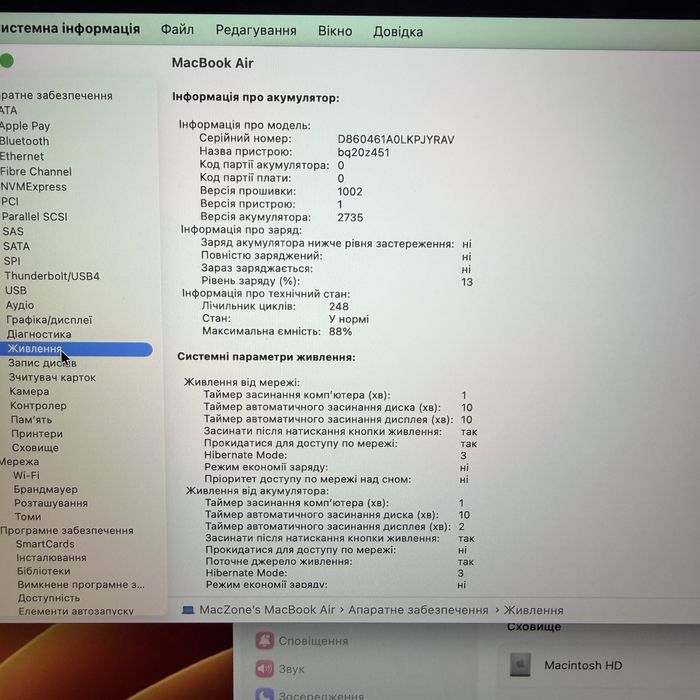This screenshot has height=700, width=700.
Task: Click the Інформація про акумулятор heading
Action: [256, 97]
